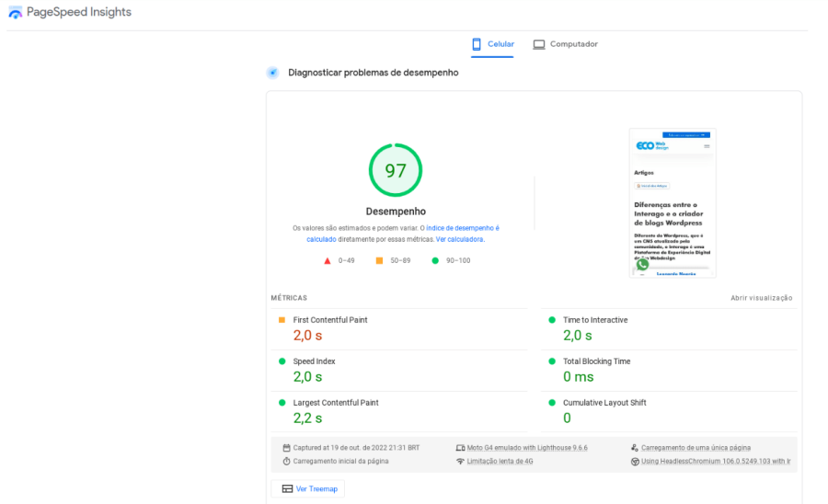Click the 'Total Blocking Time' metric label

coord(597,361)
